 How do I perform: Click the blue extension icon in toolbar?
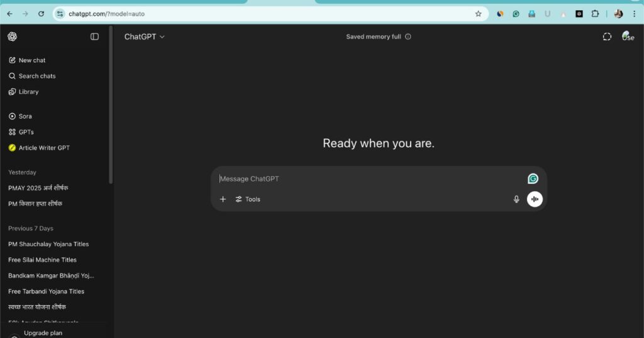pyautogui.click(x=532, y=14)
